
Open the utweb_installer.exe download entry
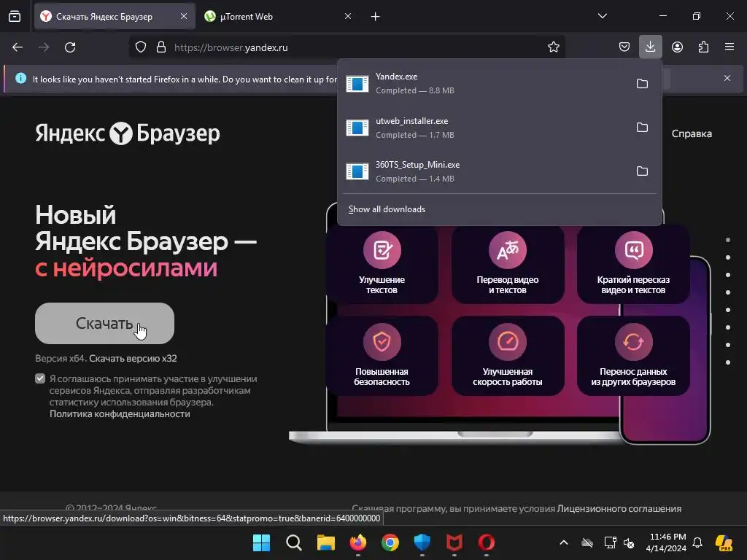click(x=484, y=128)
